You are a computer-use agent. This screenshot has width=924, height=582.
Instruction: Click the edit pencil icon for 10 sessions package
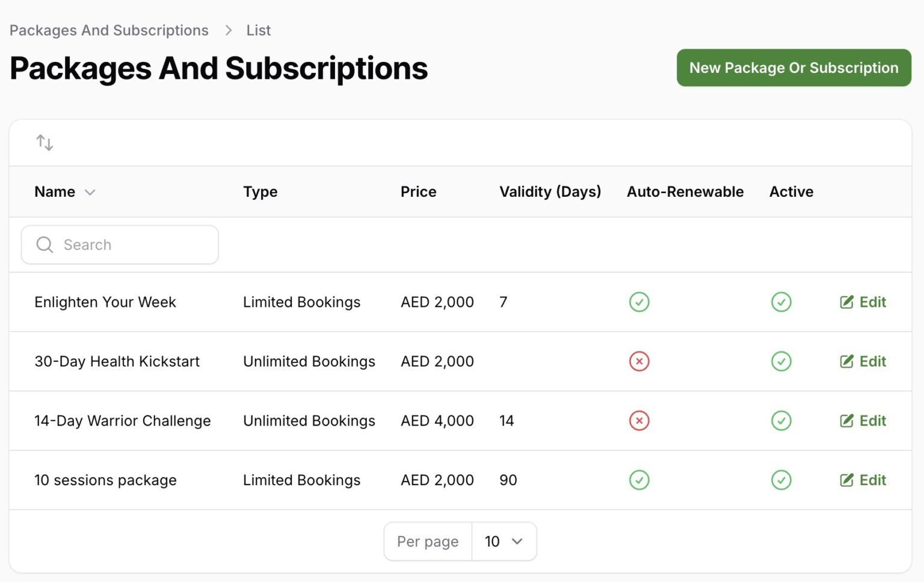847,480
